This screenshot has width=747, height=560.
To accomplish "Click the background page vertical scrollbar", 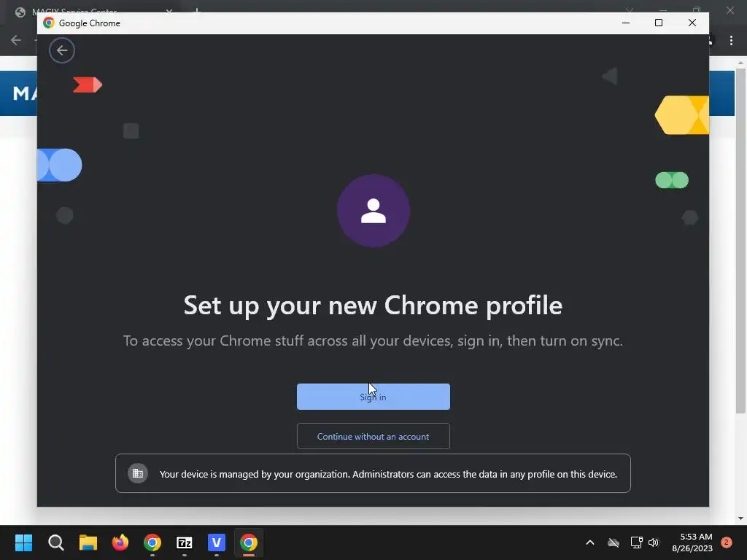I will (x=741, y=241).
